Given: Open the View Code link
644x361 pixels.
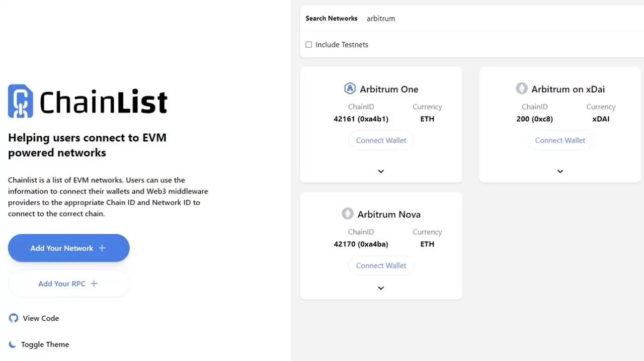Looking at the screenshot, I should pos(41,318).
